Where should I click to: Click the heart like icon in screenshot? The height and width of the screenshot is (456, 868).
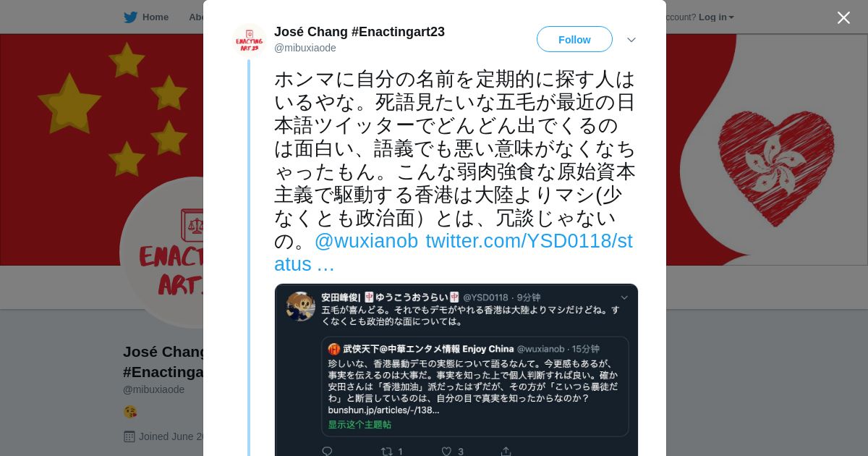(x=446, y=452)
